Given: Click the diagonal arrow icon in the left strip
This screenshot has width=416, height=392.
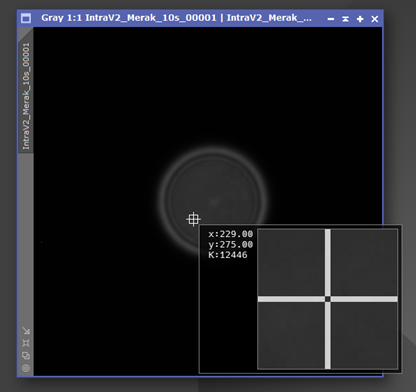Looking at the screenshot, I should coord(26,331).
